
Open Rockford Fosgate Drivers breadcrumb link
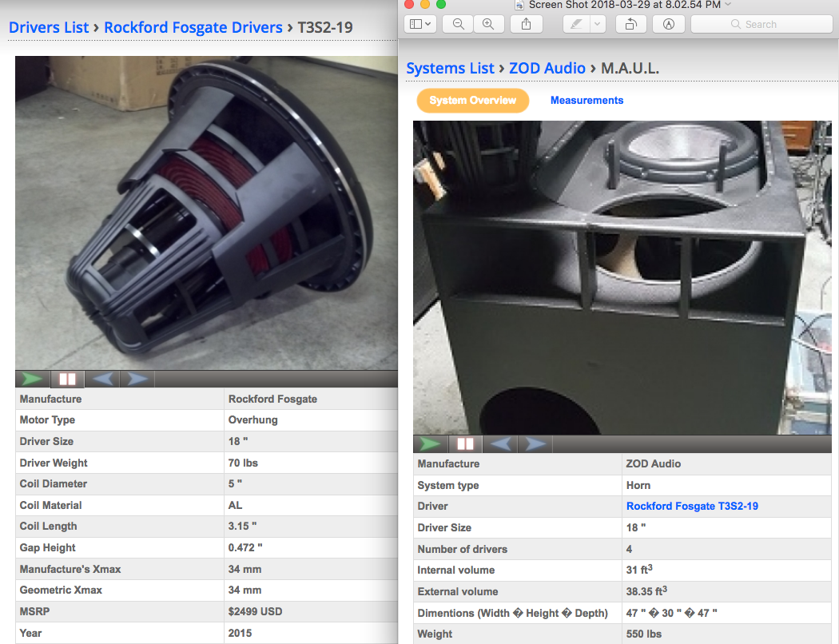pos(193,27)
